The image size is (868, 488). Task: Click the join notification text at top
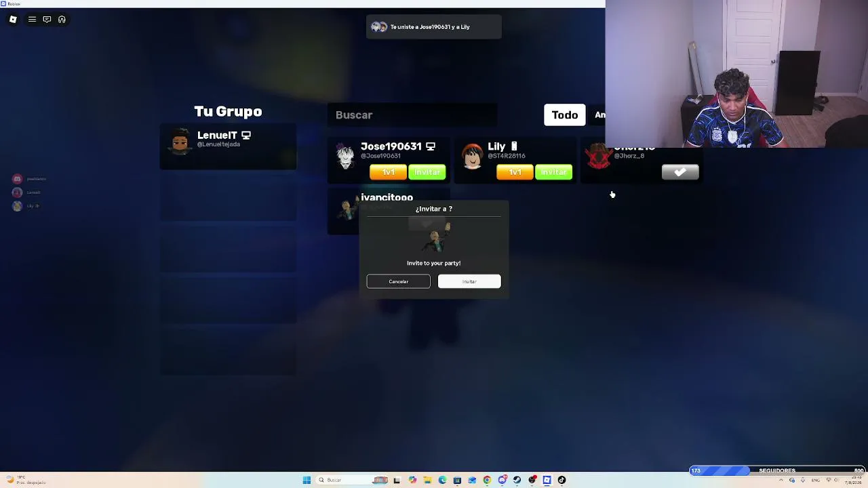(x=430, y=27)
